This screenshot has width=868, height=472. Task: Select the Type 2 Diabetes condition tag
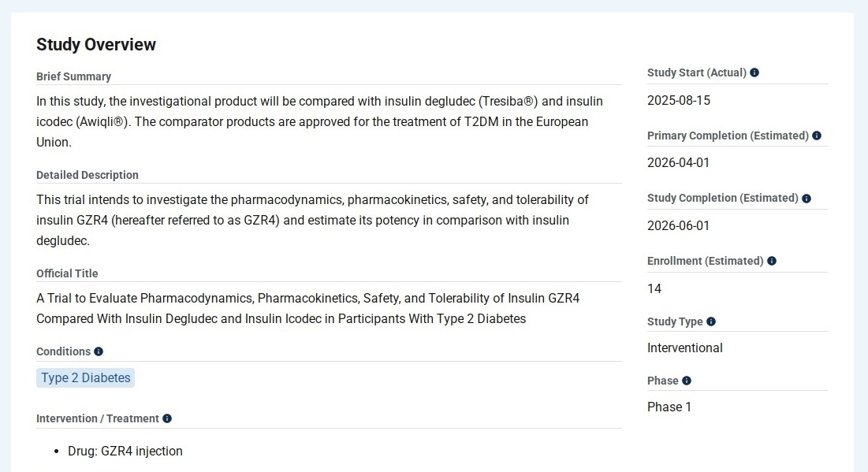[86, 378]
